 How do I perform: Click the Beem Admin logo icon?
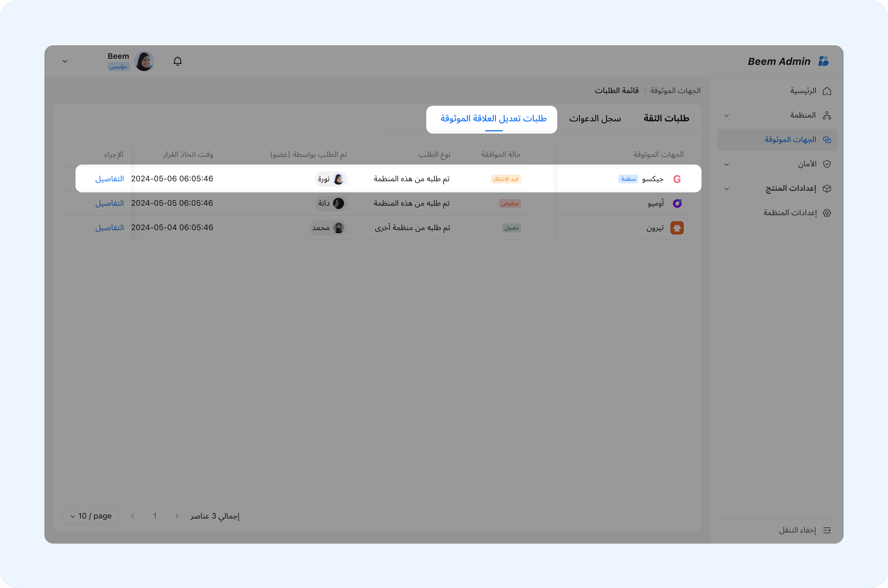coord(823,61)
